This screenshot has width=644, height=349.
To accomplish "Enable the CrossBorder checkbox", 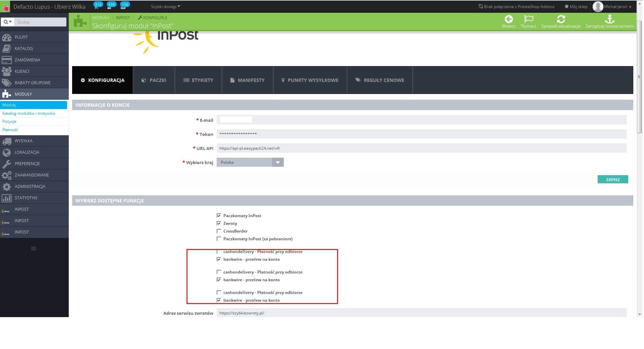I will (219, 231).
